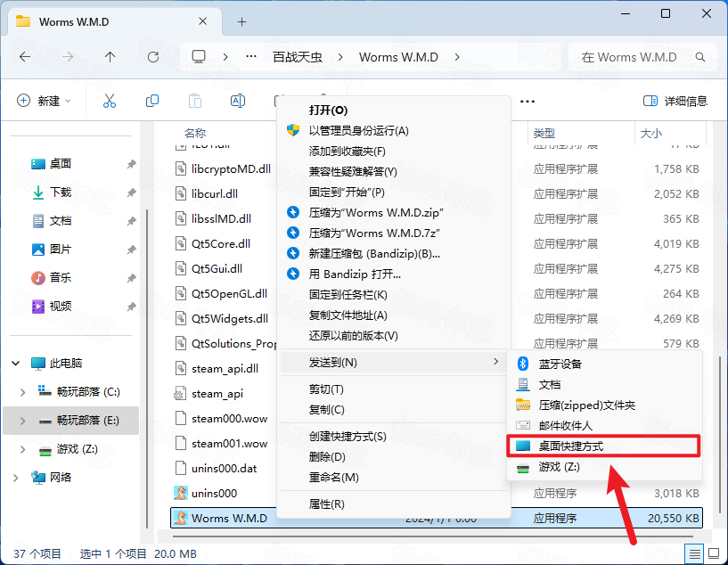The width and height of the screenshot is (728, 565).
Task: Open Desktop (桌面) in quick access
Action: pos(52,163)
